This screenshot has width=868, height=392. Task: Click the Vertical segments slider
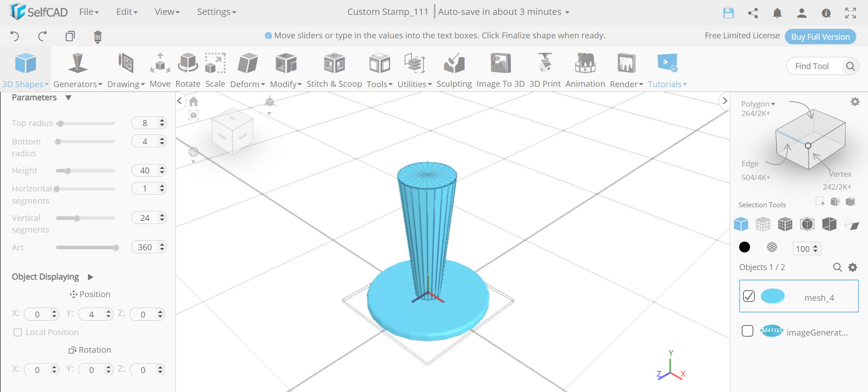[x=85, y=218]
